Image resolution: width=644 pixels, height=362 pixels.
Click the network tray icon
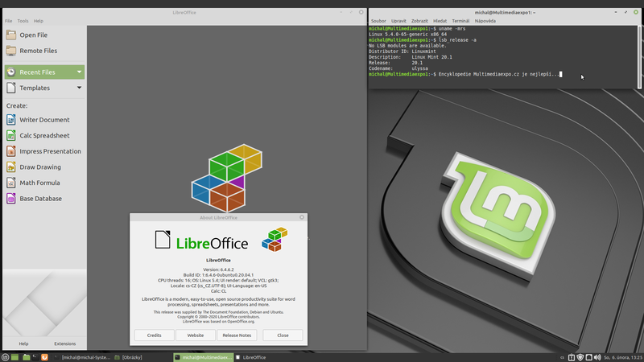(x=589, y=357)
